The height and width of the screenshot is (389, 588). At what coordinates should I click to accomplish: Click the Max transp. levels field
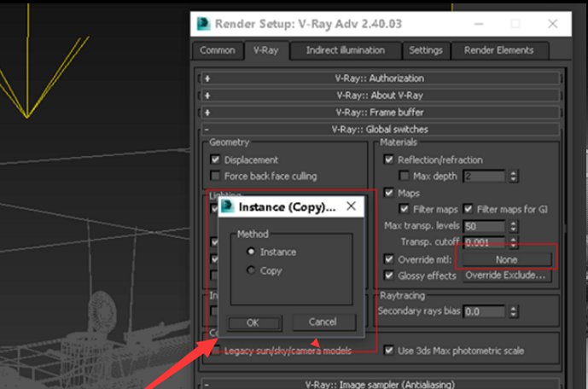[x=484, y=226]
